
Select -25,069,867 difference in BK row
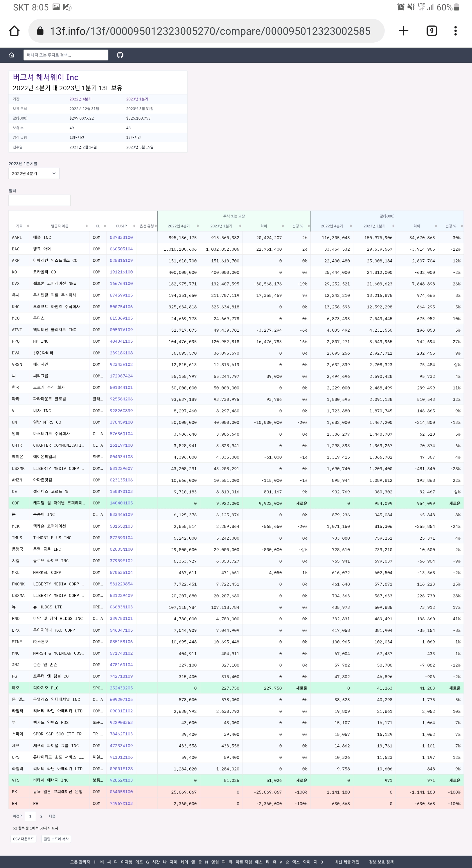coord(268,792)
